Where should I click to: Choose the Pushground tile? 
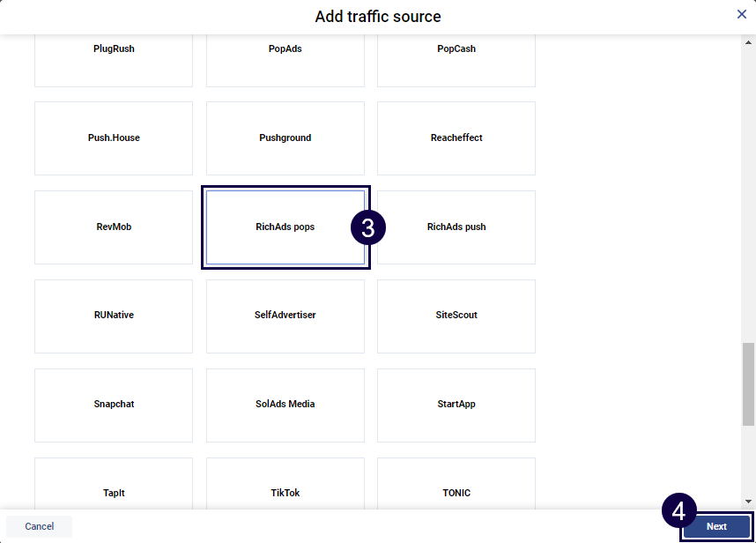[x=285, y=138]
